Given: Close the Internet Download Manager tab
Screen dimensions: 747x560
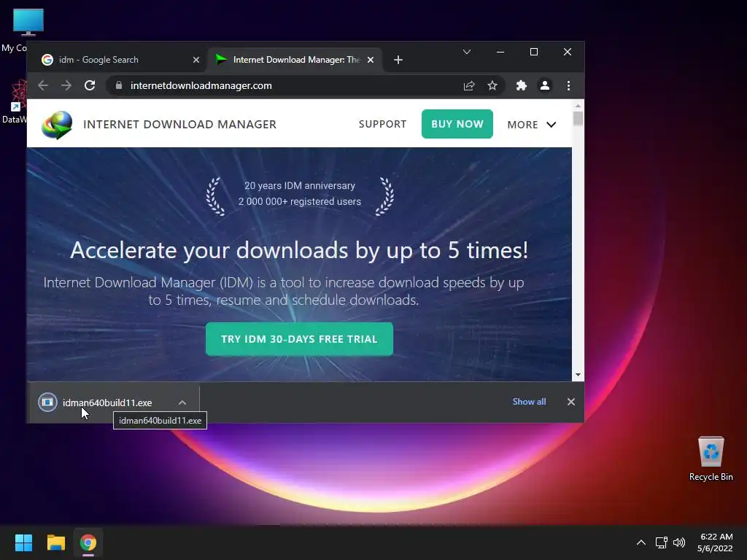Looking at the screenshot, I should (x=371, y=60).
